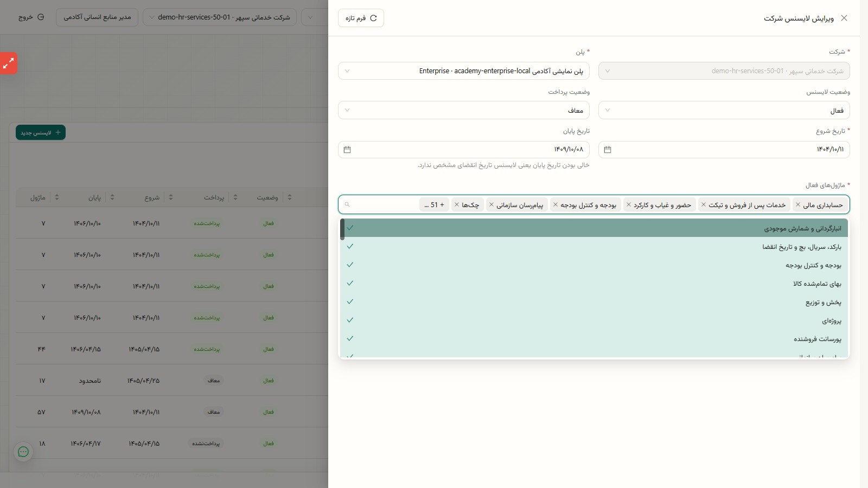This screenshot has width=868, height=488.
Task: Click the logout icon next to خروج
Action: [x=41, y=17]
